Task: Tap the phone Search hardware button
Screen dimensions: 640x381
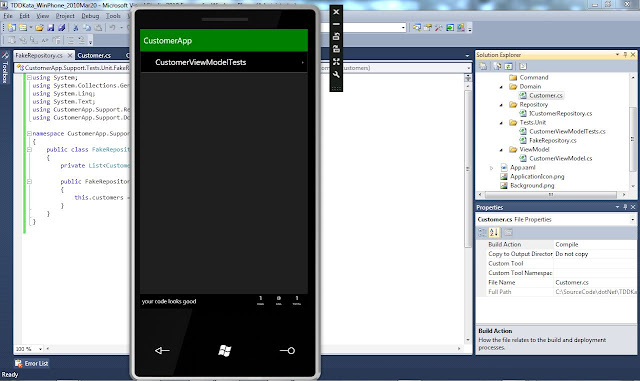Action: [287, 350]
